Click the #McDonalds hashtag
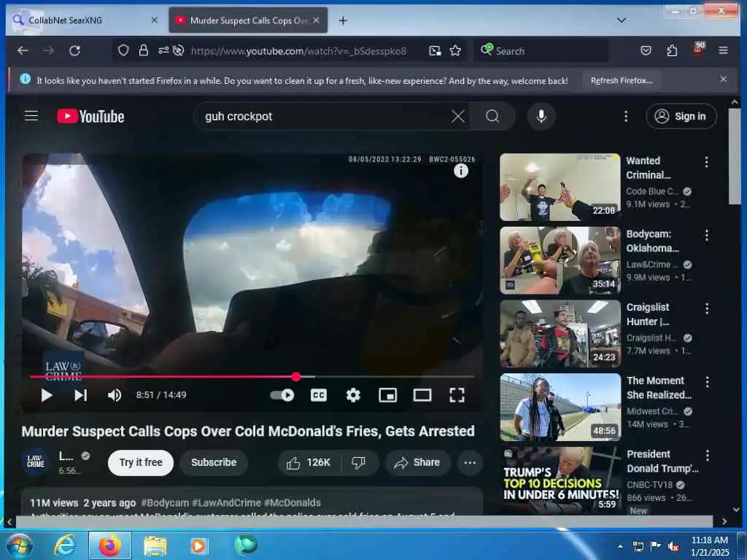The width and height of the screenshot is (747, 560). click(x=292, y=503)
